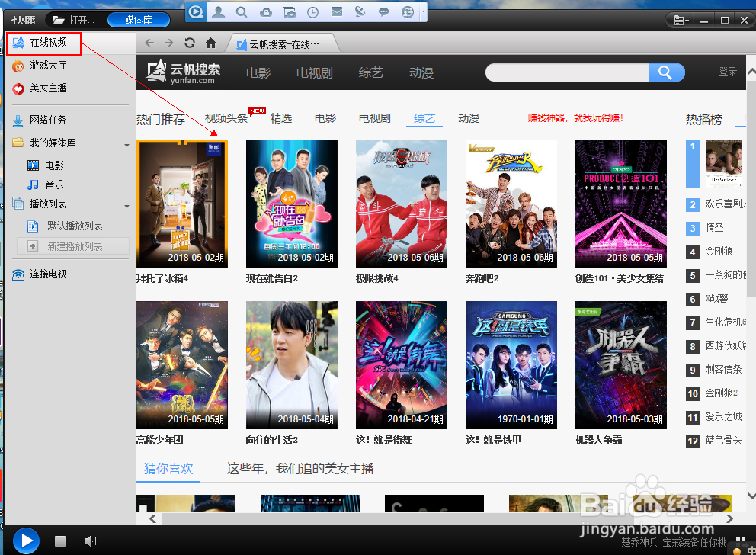Click the 机器人争霸 title link
The width and height of the screenshot is (756, 555).
[599, 440]
